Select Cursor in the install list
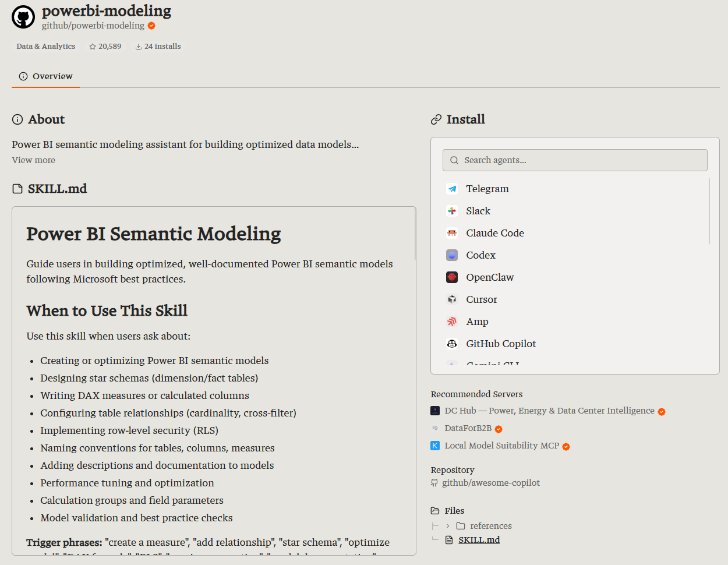Image resolution: width=728 pixels, height=565 pixels. point(575,299)
